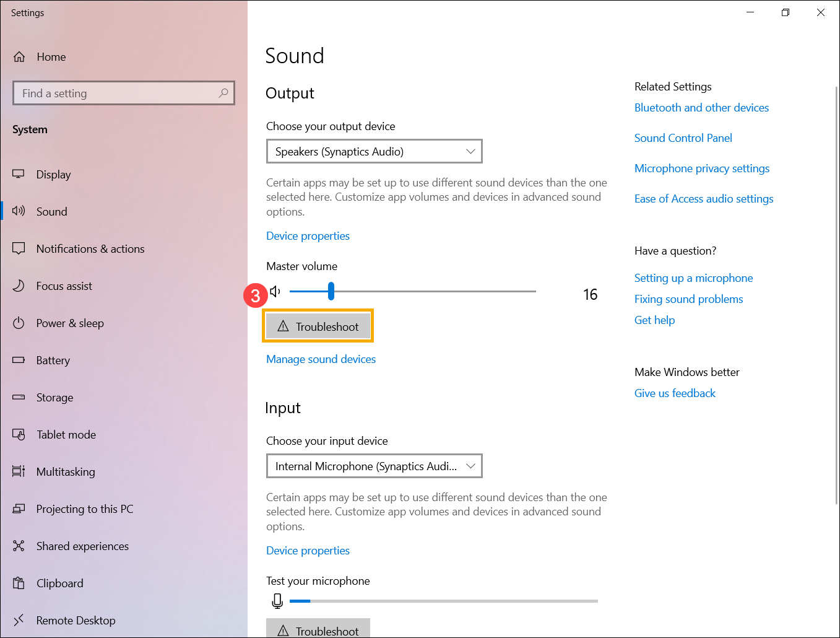Click the speaker icon beside Master volume
Image resolution: width=840 pixels, height=638 pixels.
click(275, 291)
